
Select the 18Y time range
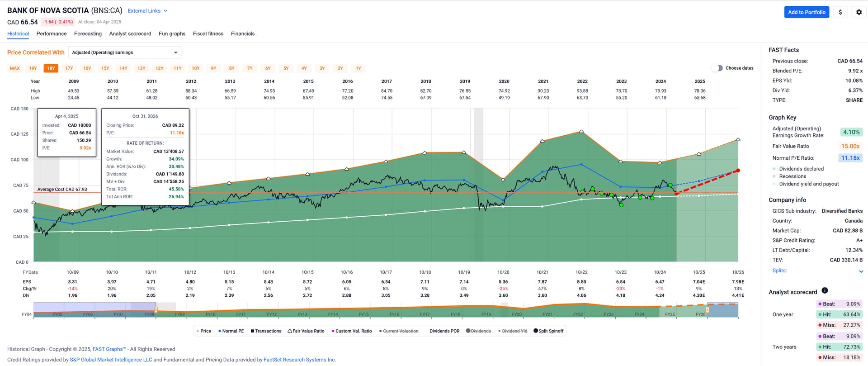pos(51,68)
